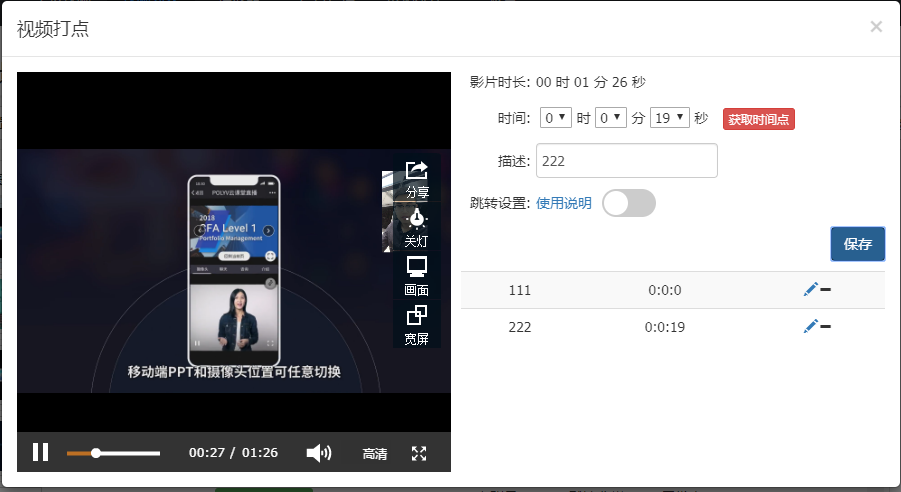Open the hours (时) dropdown
The image size is (901, 492).
point(556,118)
